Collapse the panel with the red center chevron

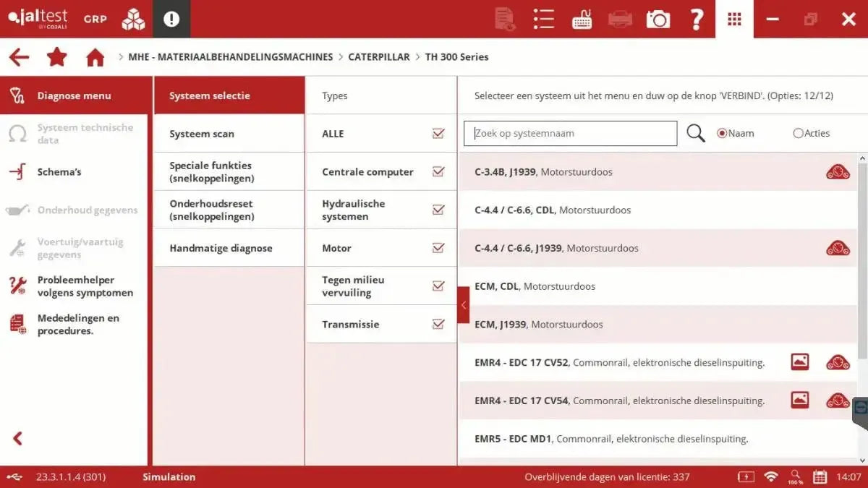[x=464, y=304]
